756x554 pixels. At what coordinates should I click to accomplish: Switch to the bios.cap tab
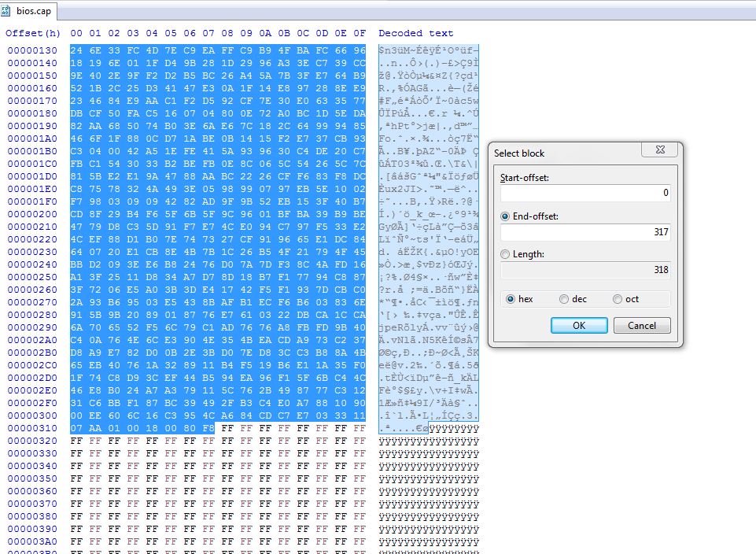[28, 10]
